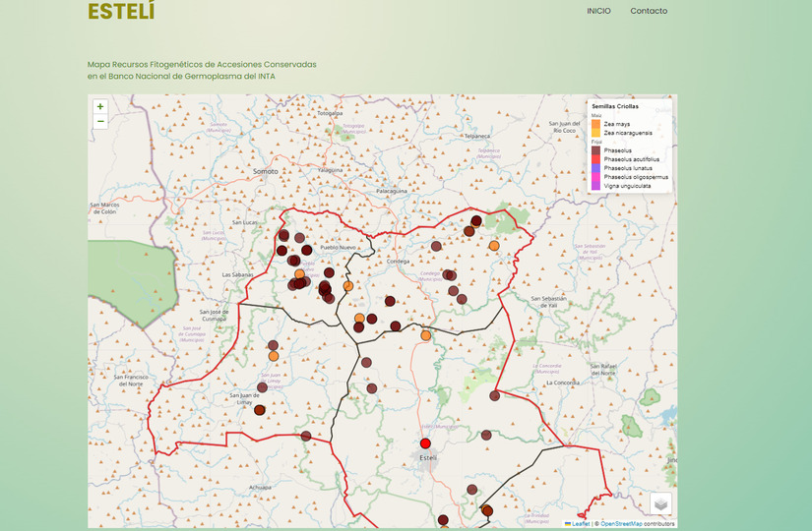Open the INICIO menu item
Image resolution: width=812 pixels, height=531 pixels.
(598, 12)
